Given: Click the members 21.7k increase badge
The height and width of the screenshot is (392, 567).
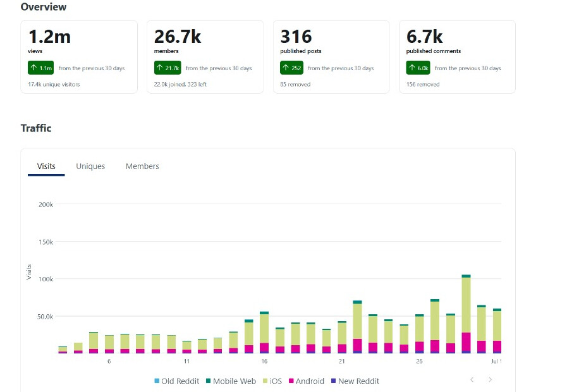Looking at the screenshot, I should coord(168,68).
